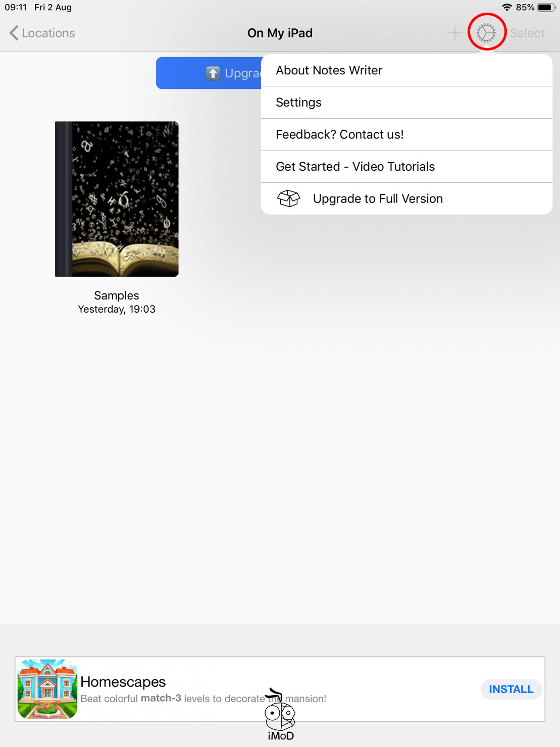Tap the Homescapes ad title text
The width and height of the screenshot is (560, 747).
[123, 682]
